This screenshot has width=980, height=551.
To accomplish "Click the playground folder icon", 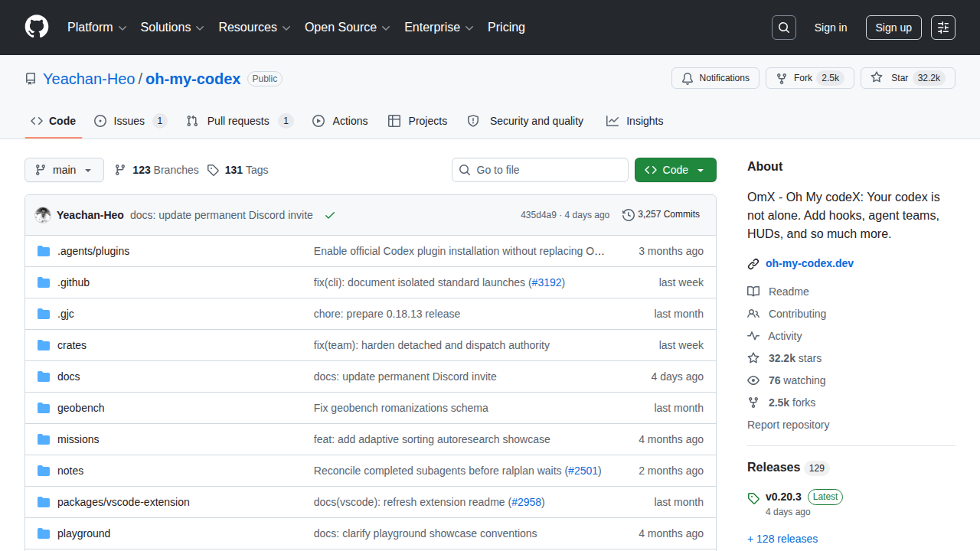I will click(44, 533).
